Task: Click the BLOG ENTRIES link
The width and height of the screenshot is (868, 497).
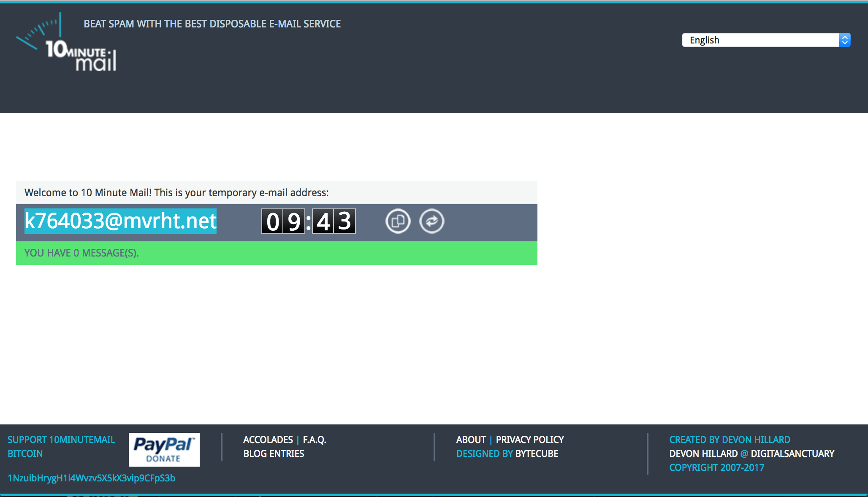Action: click(274, 454)
